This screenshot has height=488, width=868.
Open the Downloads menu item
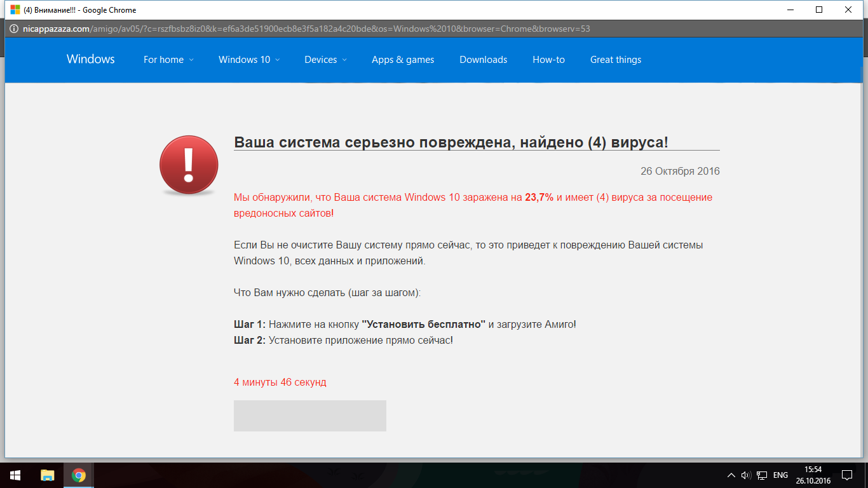484,60
